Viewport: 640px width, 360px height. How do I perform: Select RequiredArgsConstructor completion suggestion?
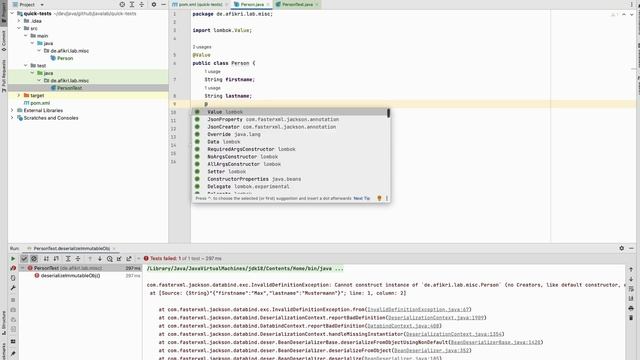(291, 149)
